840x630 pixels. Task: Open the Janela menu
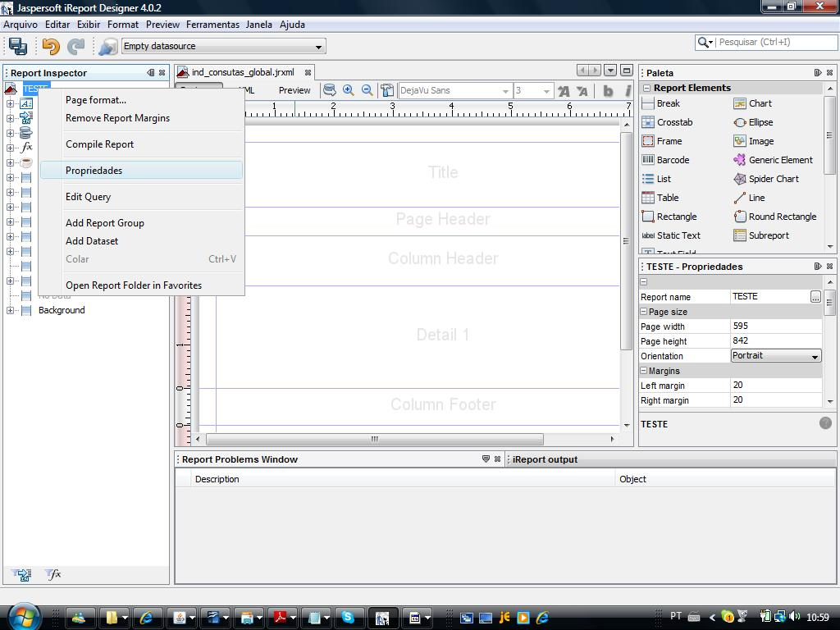(x=258, y=25)
